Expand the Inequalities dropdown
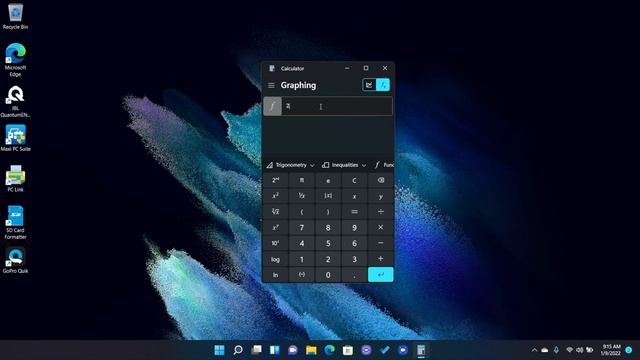Image resolution: width=640 pixels, height=360 pixels. pos(344,165)
